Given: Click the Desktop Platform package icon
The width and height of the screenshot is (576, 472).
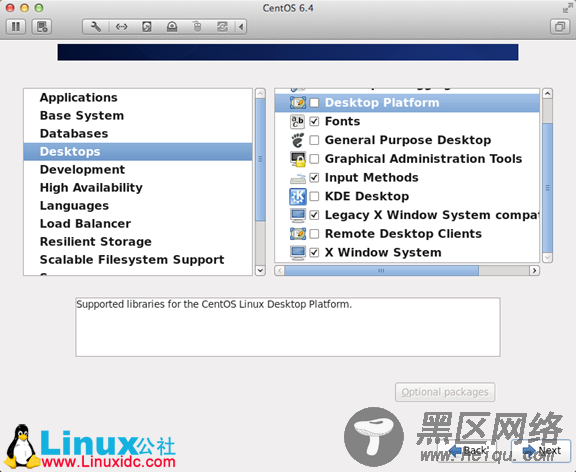Looking at the screenshot, I should point(298,102).
